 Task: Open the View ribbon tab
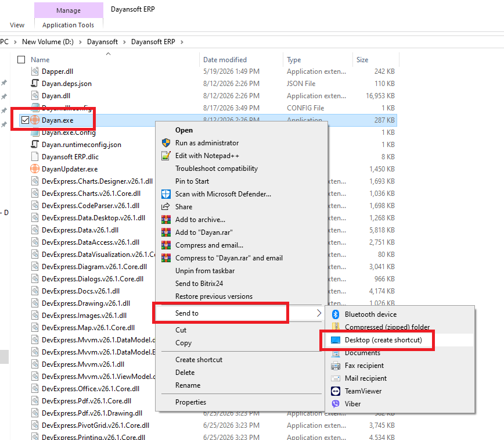pyautogui.click(x=17, y=25)
